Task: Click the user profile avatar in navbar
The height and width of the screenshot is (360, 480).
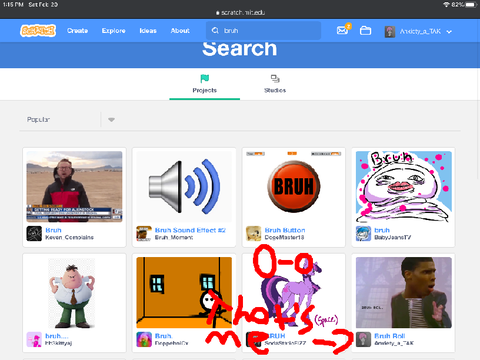Action: pyautogui.click(x=390, y=32)
